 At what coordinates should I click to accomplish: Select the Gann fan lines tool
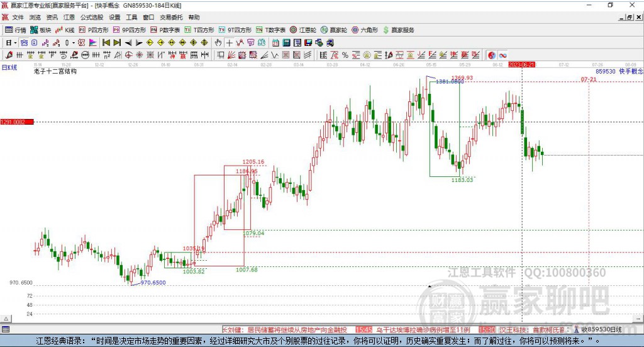click(231, 55)
